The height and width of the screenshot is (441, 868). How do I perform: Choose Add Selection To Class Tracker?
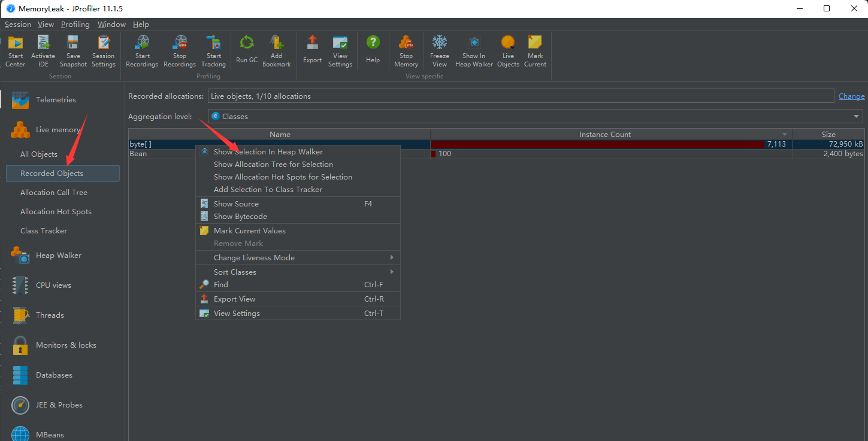pyautogui.click(x=298, y=190)
